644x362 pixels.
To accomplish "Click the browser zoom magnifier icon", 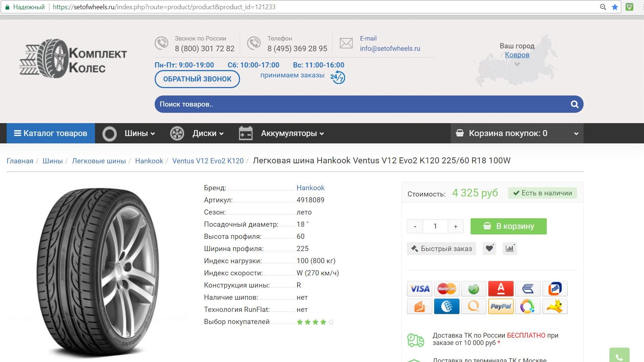I will point(603,7).
